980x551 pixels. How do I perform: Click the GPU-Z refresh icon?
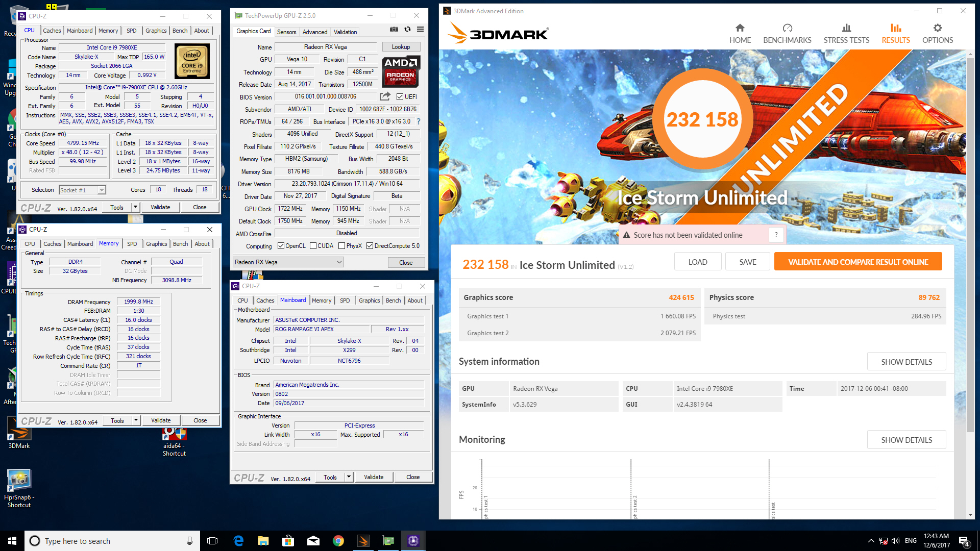click(x=407, y=30)
